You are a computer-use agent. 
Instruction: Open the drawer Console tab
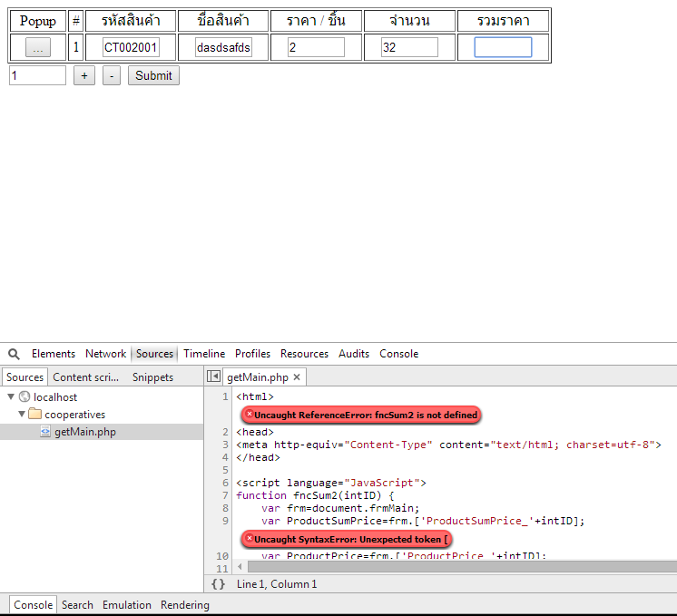tap(33, 605)
